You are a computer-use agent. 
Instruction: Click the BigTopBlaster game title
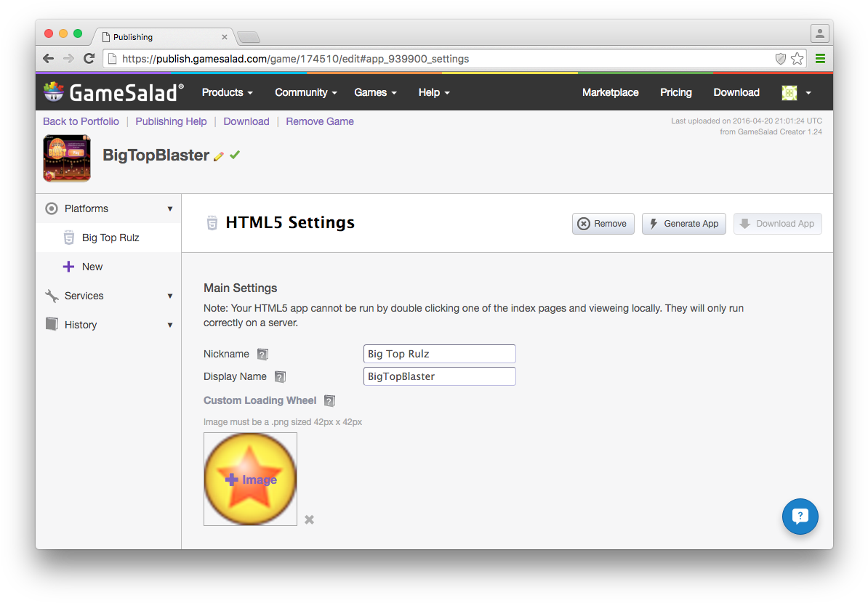[156, 155]
